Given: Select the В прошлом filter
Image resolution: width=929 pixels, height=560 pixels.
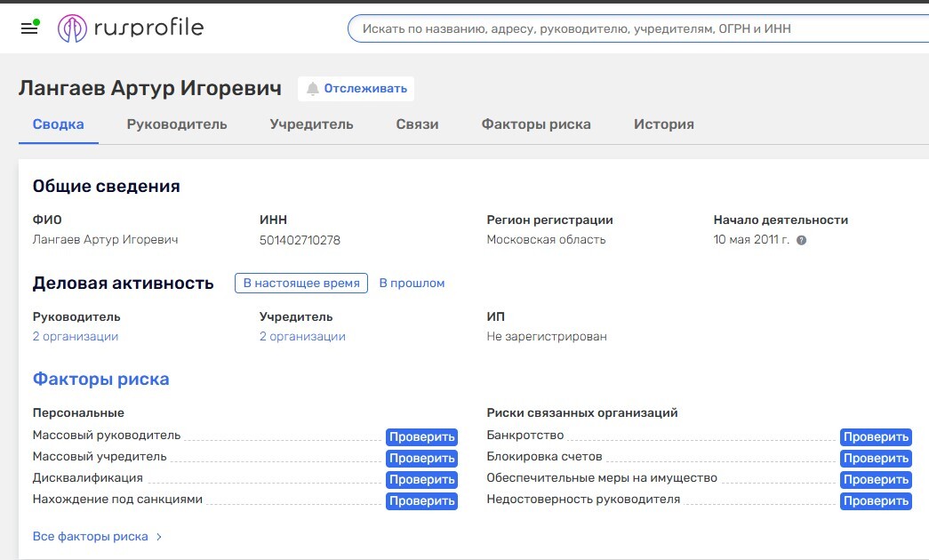Looking at the screenshot, I should pyautogui.click(x=412, y=284).
